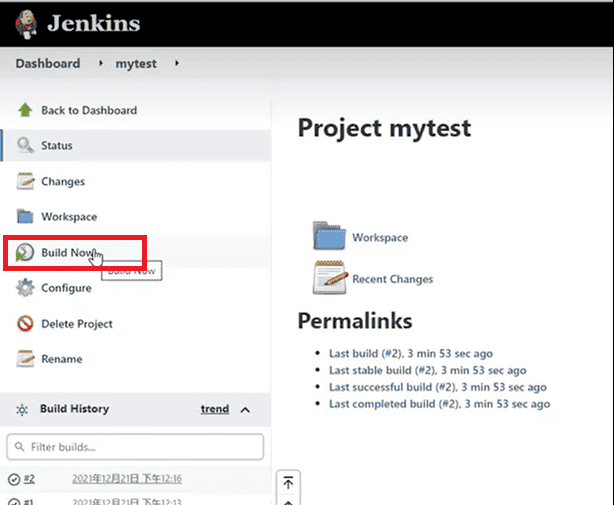Click the Rename notepad icon
Image resolution: width=614 pixels, height=505 pixels.
(x=25, y=359)
